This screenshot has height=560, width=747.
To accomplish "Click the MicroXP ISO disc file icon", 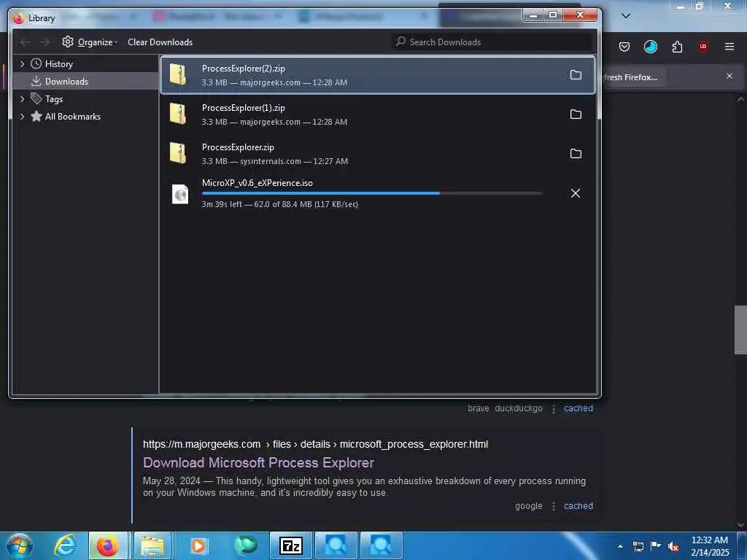I will coord(180,194).
